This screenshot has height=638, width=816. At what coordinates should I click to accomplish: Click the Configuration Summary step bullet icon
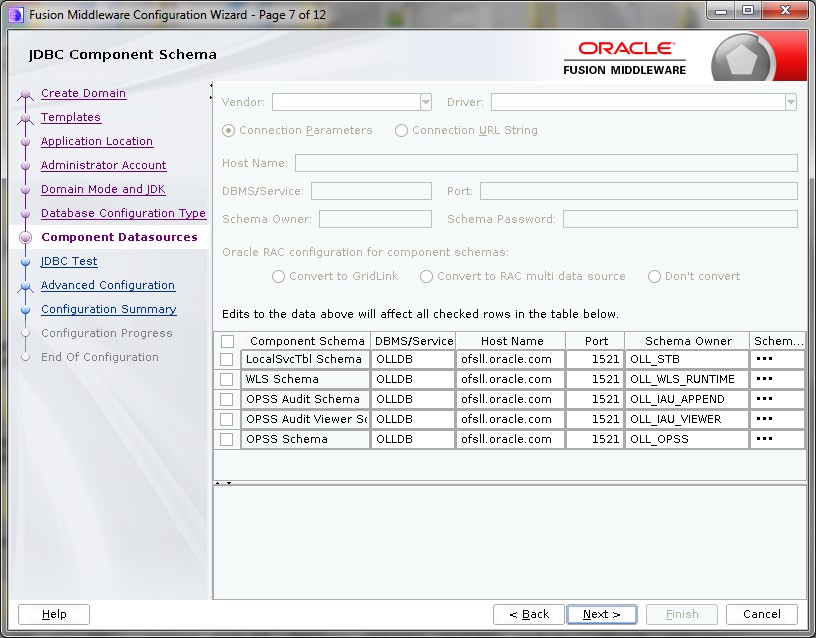26,309
